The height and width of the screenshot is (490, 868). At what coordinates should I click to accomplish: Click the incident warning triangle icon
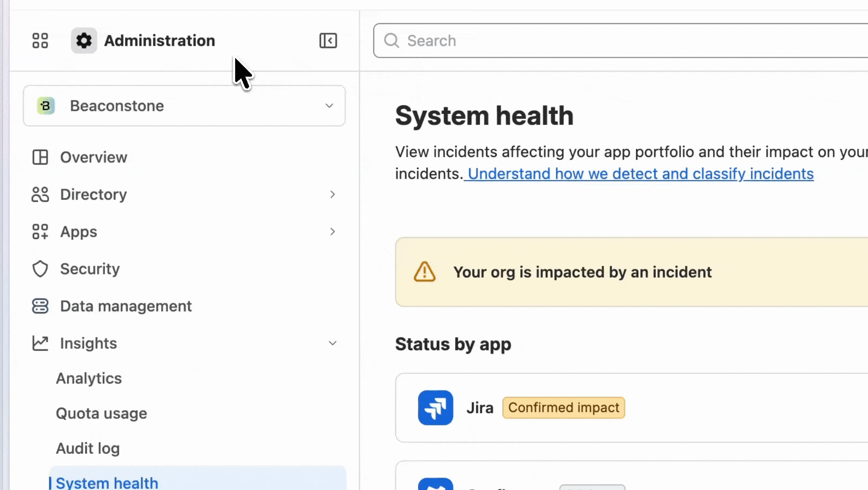(x=424, y=272)
